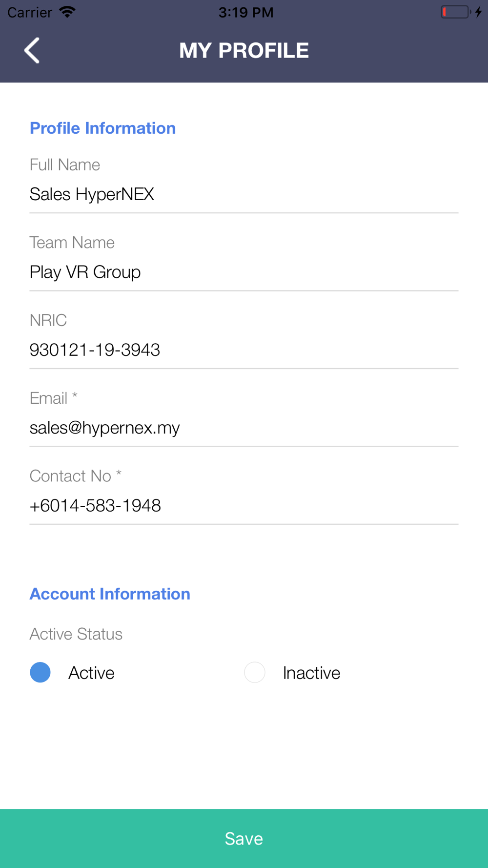Viewport: 488px width, 868px height.
Task: Tap the Inactive label text
Action: click(x=311, y=673)
